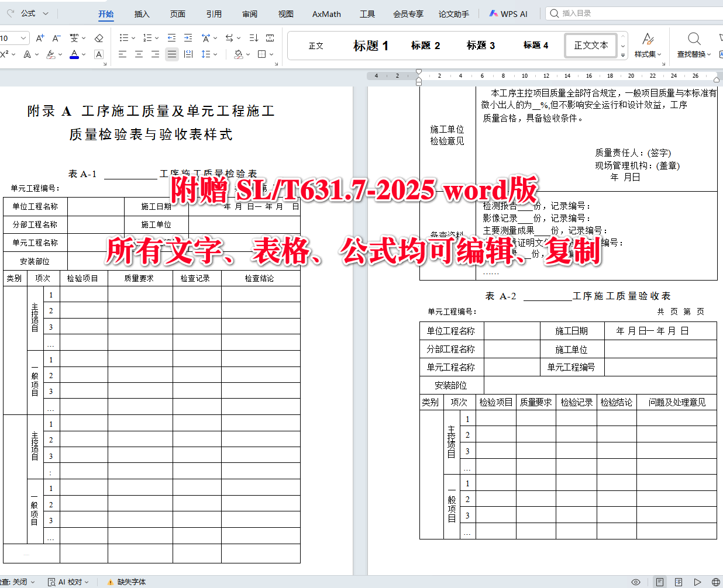The height and width of the screenshot is (588, 723).
Task: Open font settings dialog launcher
Action: click(x=105, y=63)
